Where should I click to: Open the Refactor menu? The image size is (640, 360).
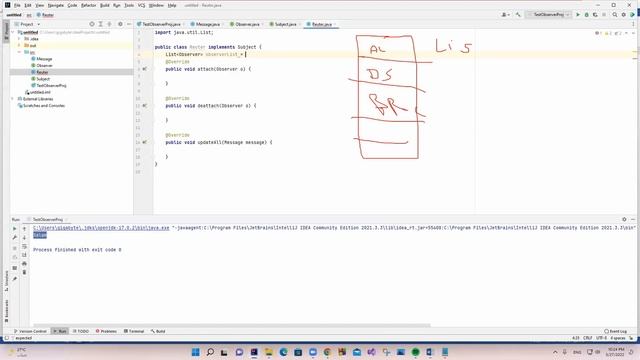(88, 5)
